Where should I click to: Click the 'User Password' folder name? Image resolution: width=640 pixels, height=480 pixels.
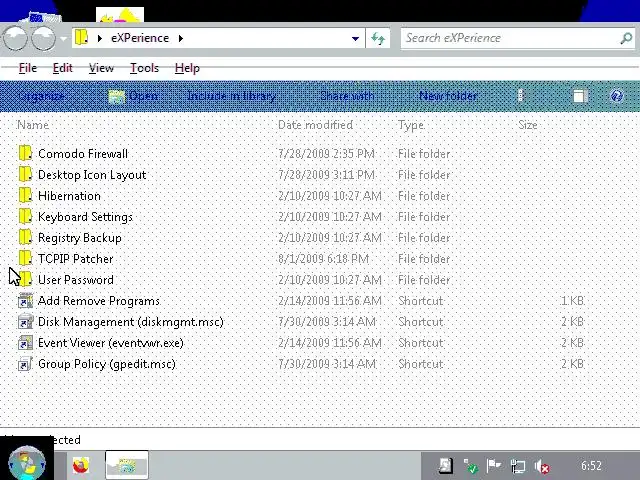pos(76,280)
